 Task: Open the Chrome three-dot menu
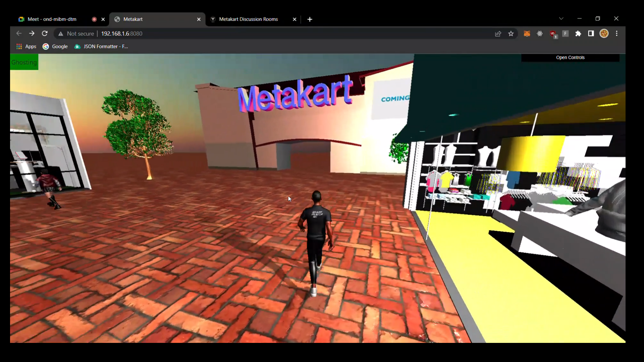(617, 34)
